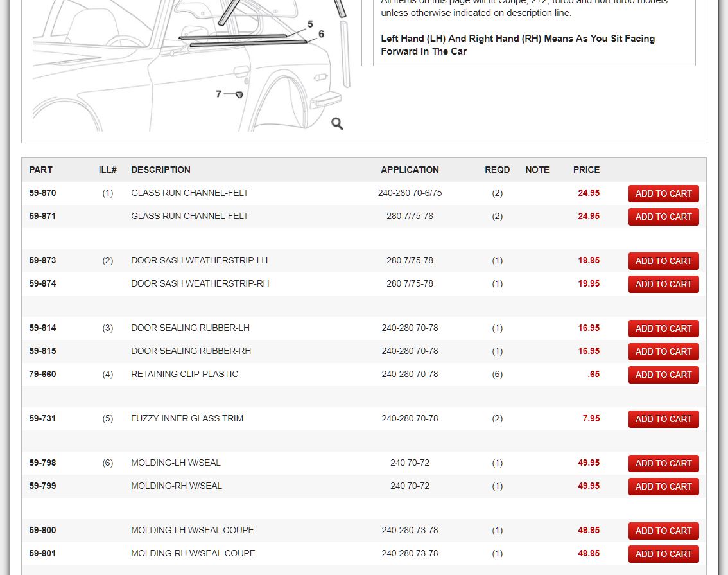Click part number 79-660

pyautogui.click(x=42, y=374)
